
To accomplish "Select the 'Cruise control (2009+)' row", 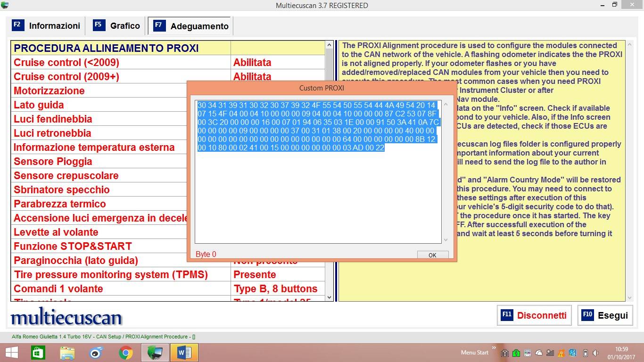I will click(x=168, y=77).
